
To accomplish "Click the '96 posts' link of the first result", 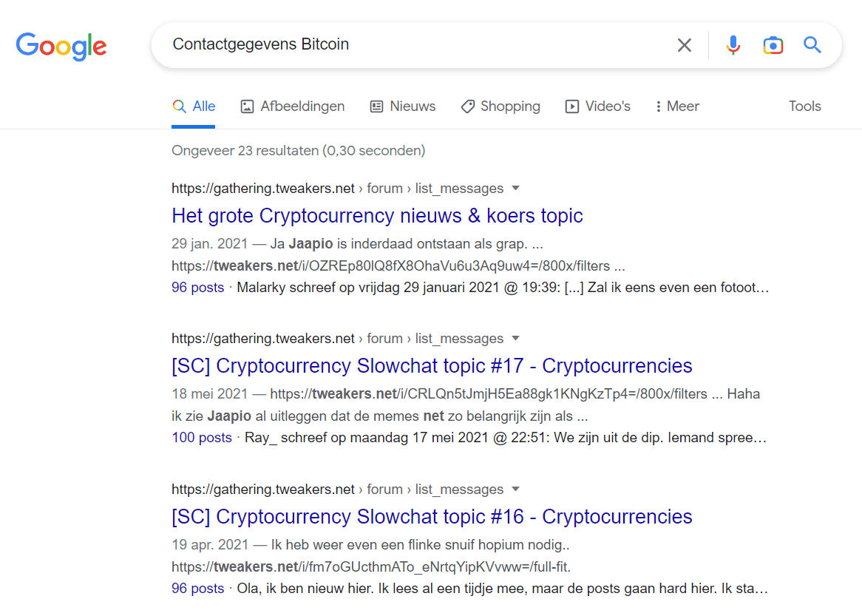I will pos(197,287).
